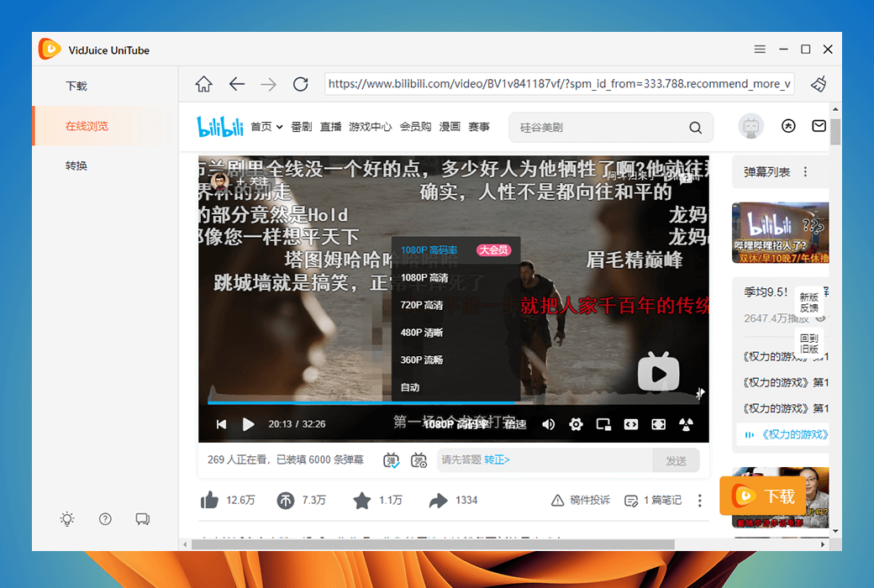The image size is (874, 588).
Task: Click the video progress bar
Action: 453,402
